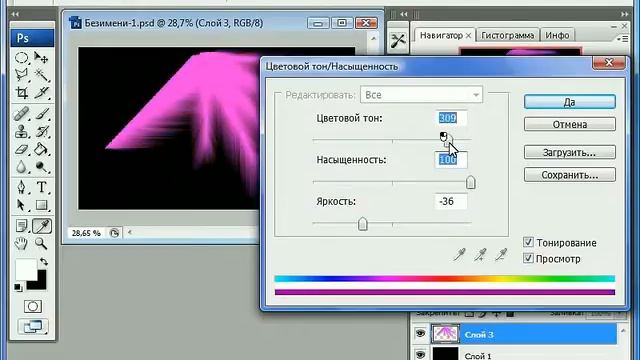Switch to the Навигатор tab

441,36
